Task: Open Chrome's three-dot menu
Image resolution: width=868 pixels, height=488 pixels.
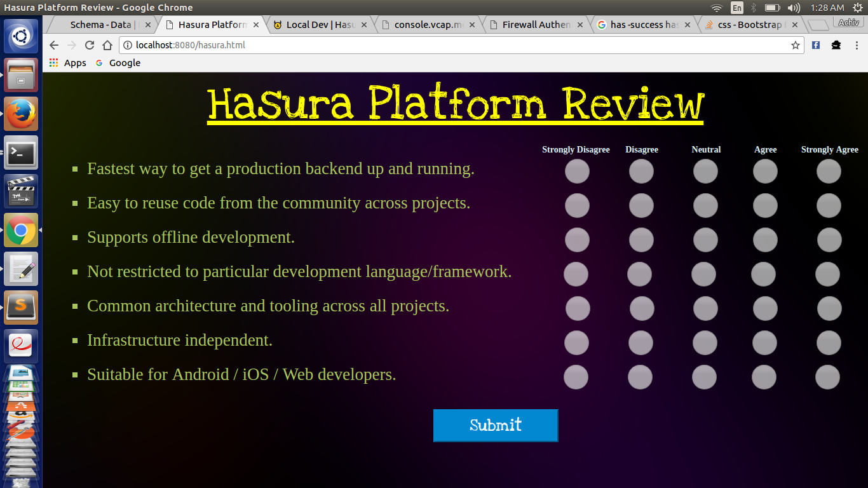Action: click(x=856, y=45)
